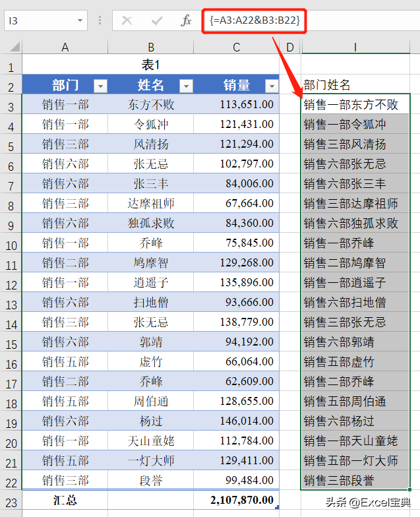Click the formula bar resize handle dots
The height and width of the screenshot is (517, 420).
(100, 20)
